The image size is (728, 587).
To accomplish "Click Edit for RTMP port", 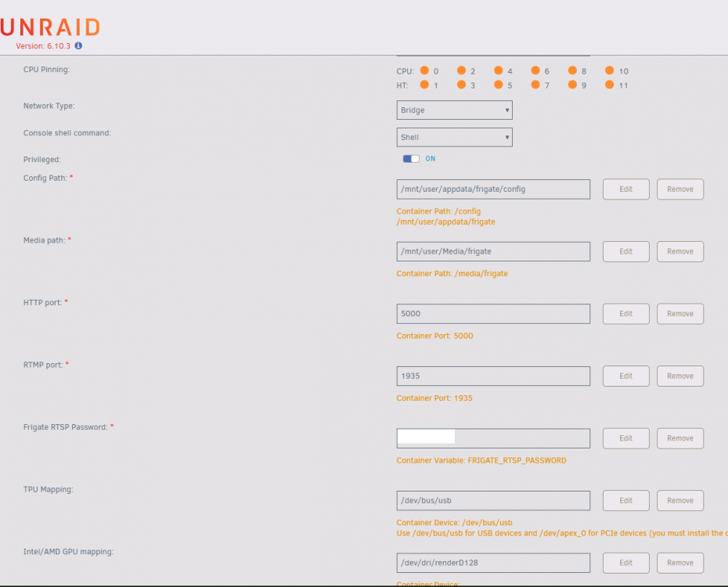I will pyautogui.click(x=626, y=376).
